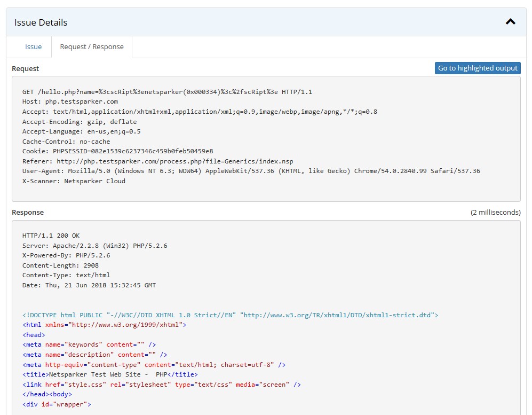
Task: Select the User-Agent header line
Action: [251, 171]
